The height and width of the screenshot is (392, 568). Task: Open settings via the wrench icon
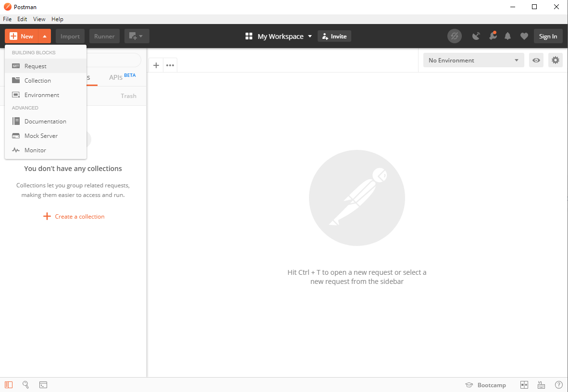[492, 36]
